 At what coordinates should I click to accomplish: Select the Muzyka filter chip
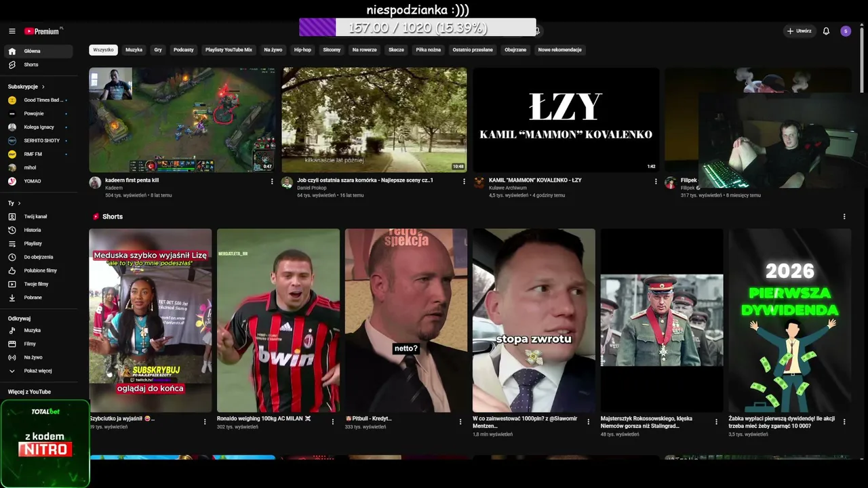click(134, 50)
